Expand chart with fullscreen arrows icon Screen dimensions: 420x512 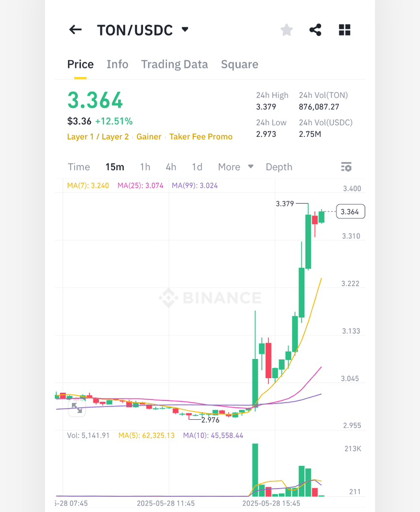(x=77, y=408)
